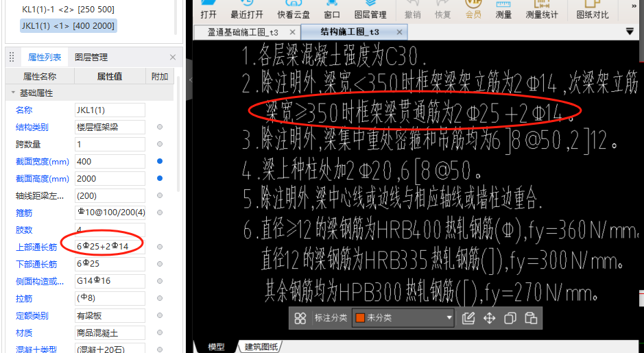This screenshot has width=644, height=353.
Task: Open the 标注分类 未分类 dropdown
Action: pyautogui.click(x=403, y=318)
